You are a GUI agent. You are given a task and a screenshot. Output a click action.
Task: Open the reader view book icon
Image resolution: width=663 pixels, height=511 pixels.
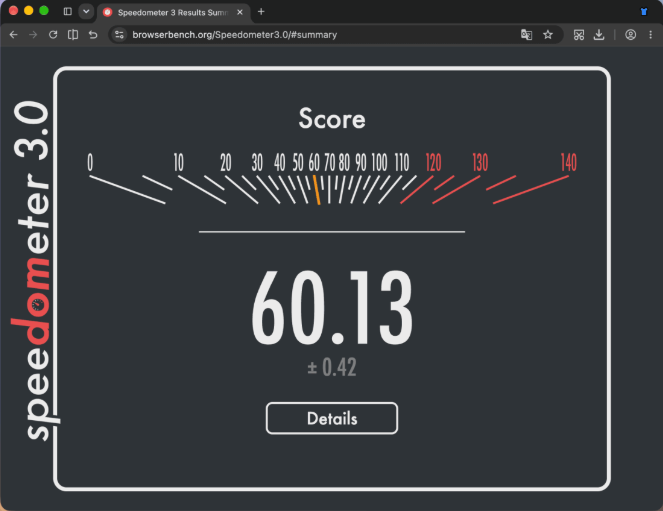[x=73, y=35]
